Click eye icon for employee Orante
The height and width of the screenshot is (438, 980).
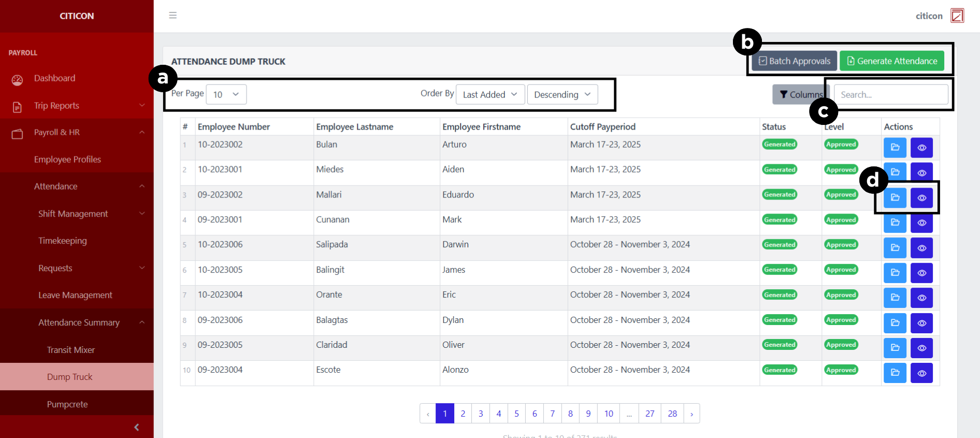pos(921,298)
